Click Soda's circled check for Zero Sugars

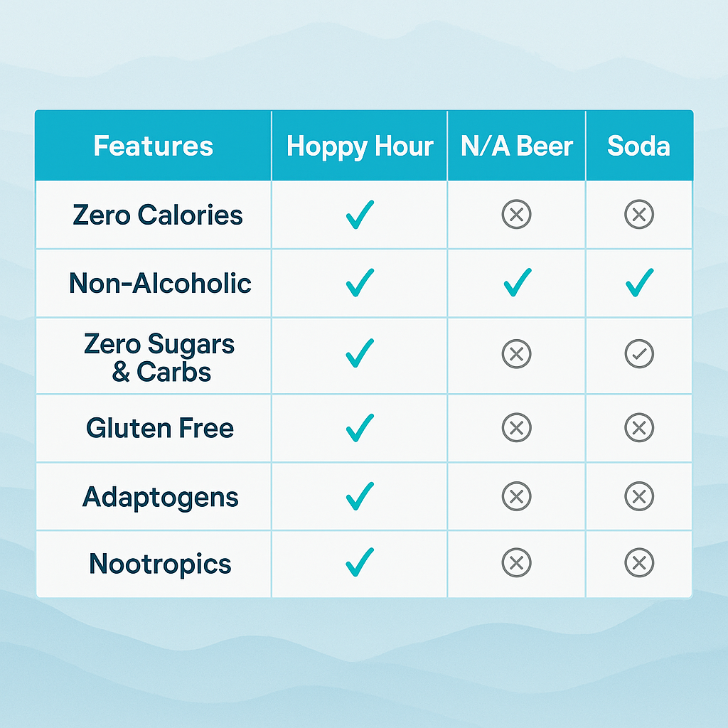click(x=639, y=354)
